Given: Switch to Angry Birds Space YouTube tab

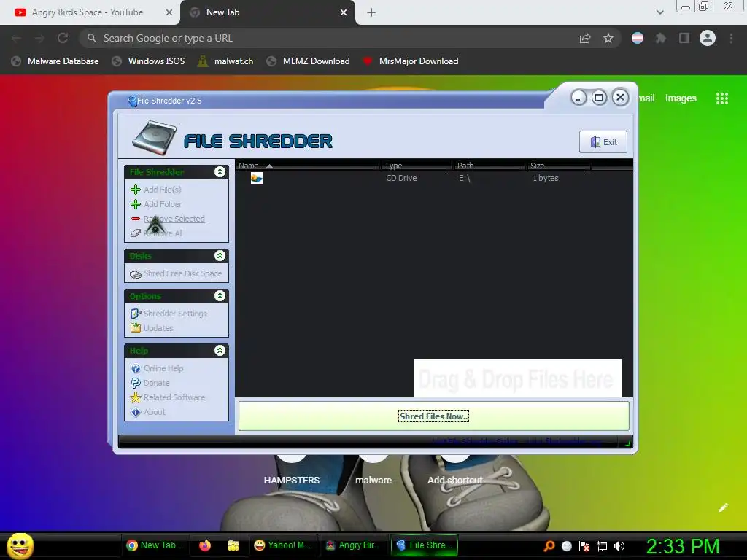Looking at the screenshot, I should [x=88, y=13].
